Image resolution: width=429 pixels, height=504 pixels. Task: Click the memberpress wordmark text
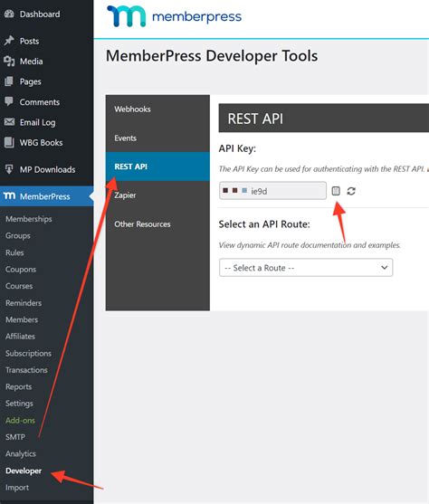pyautogui.click(x=196, y=16)
